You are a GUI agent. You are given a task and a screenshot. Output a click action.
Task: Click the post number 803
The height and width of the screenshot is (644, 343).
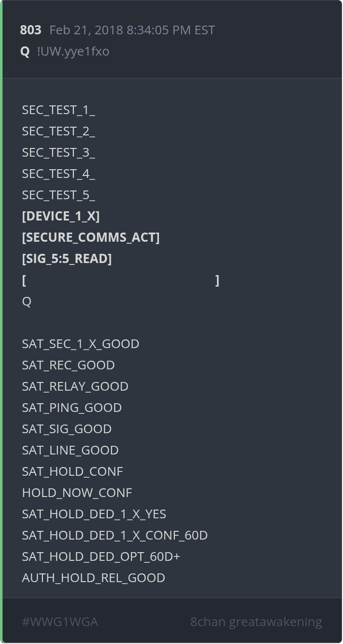(30, 30)
